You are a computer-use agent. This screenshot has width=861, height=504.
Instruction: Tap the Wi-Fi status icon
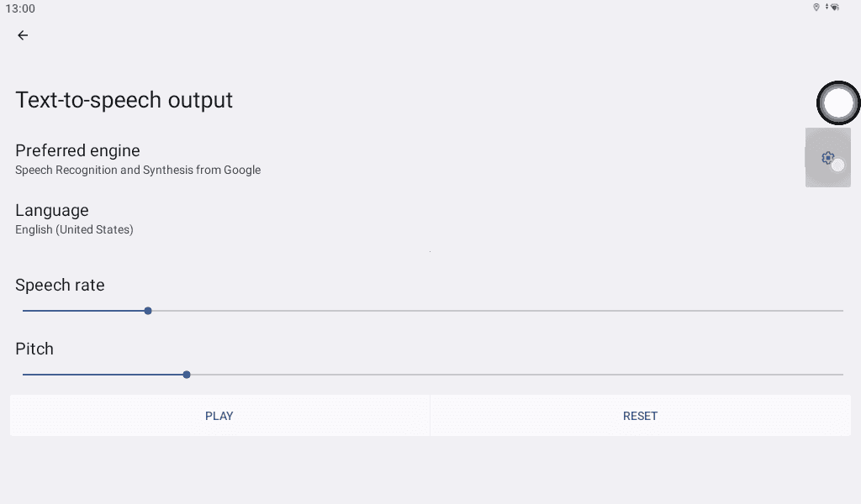pyautogui.click(x=834, y=8)
